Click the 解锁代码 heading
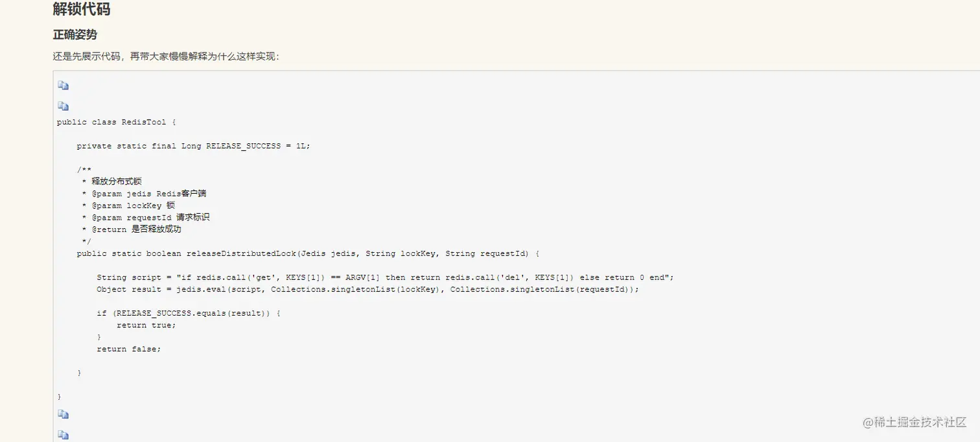Image resolution: width=980 pixels, height=442 pixels. tap(81, 10)
